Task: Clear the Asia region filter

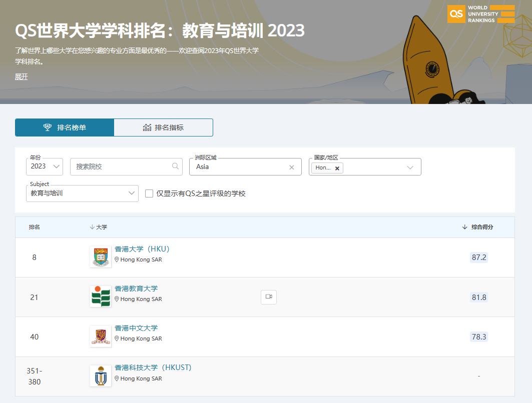Action: 291,167
